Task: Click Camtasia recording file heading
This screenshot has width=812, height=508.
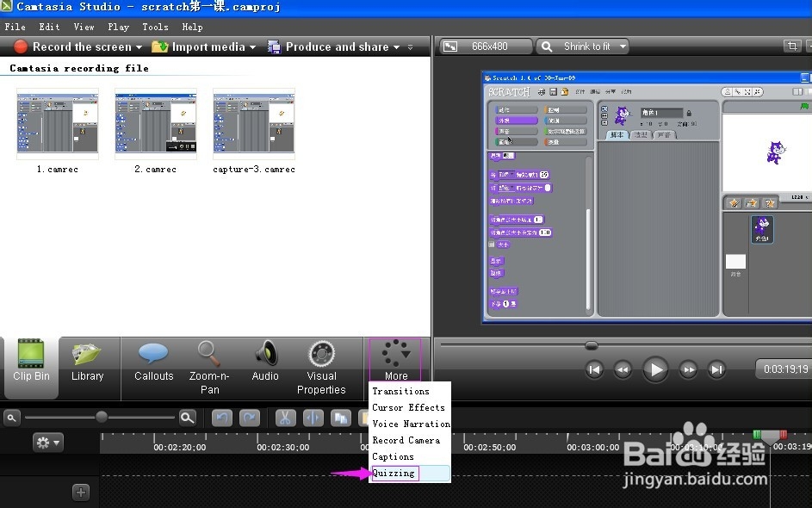Action: pyautogui.click(x=79, y=68)
